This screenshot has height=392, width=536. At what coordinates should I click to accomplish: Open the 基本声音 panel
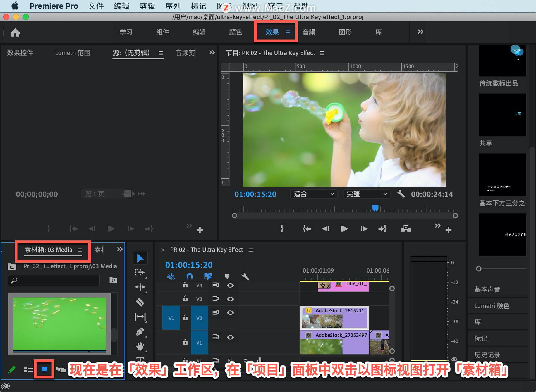487,289
